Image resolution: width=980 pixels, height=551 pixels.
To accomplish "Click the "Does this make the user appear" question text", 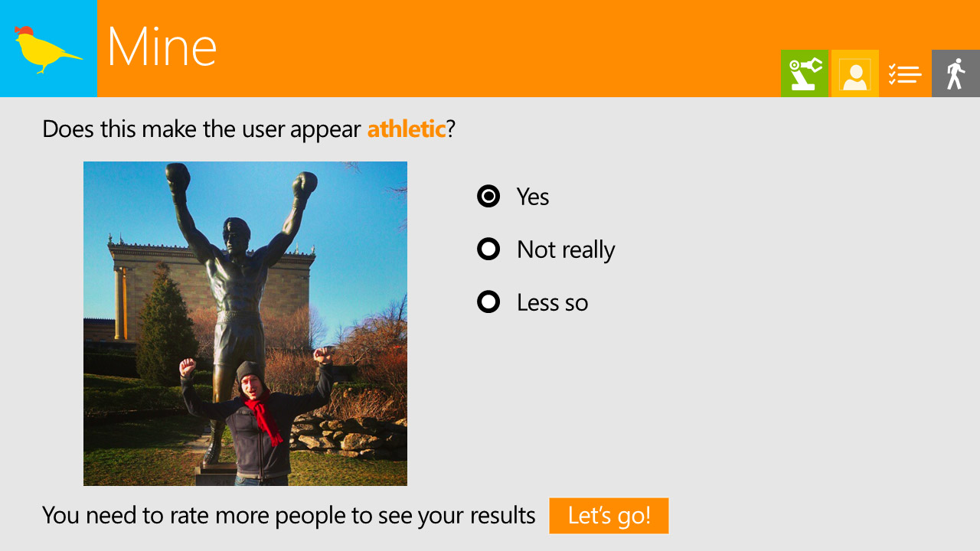I will 201,129.
